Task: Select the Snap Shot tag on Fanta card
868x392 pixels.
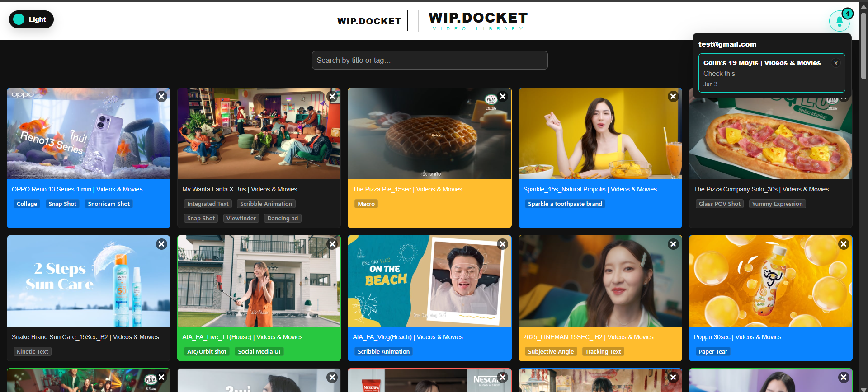Action: [x=201, y=219]
